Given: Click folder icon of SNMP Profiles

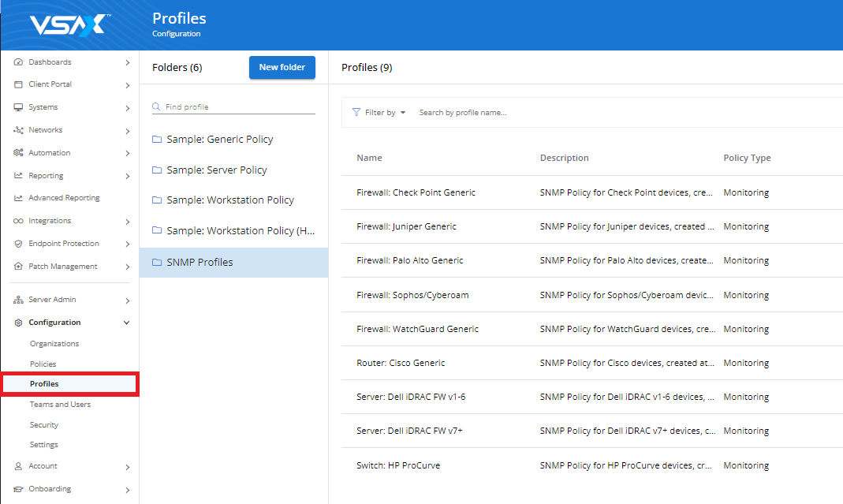Looking at the screenshot, I should click(x=157, y=263).
